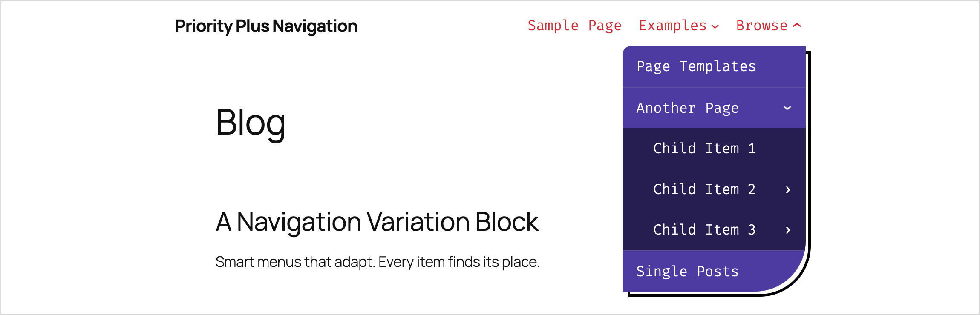The width and height of the screenshot is (980, 315).
Task: Click the Examples menu chevron icon
Action: (x=715, y=26)
